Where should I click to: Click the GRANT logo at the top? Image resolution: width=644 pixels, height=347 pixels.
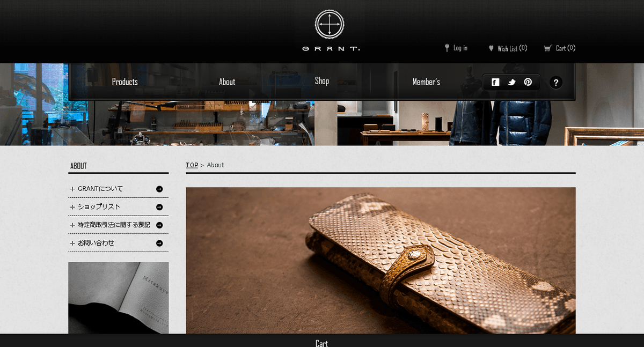330,31
